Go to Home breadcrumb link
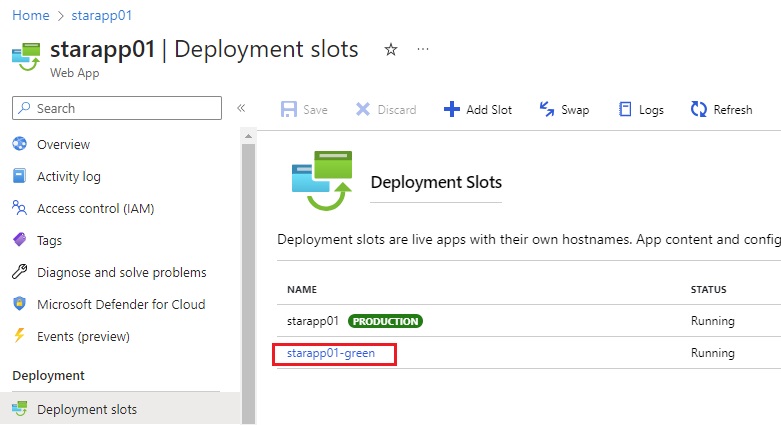This screenshot has width=781, height=425. click(x=30, y=15)
